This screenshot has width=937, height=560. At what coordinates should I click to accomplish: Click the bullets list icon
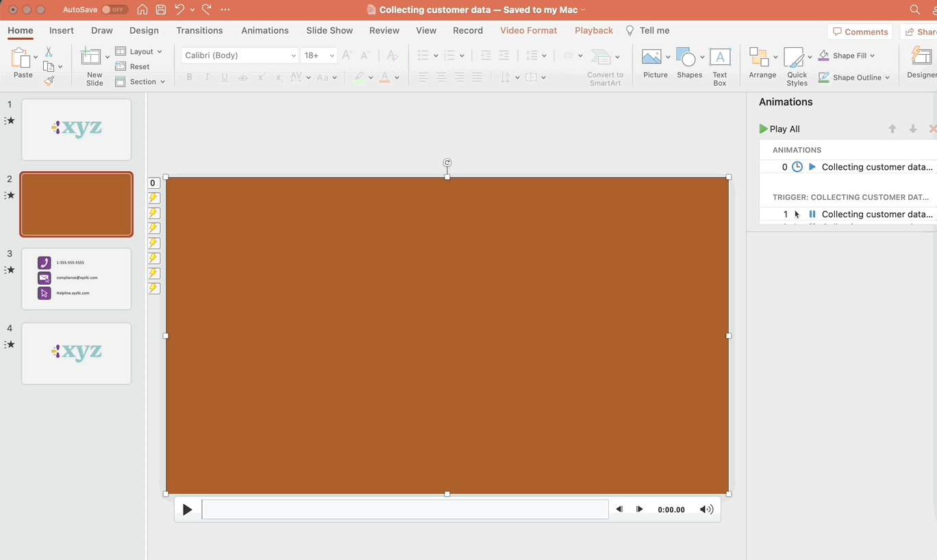pos(423,55)
